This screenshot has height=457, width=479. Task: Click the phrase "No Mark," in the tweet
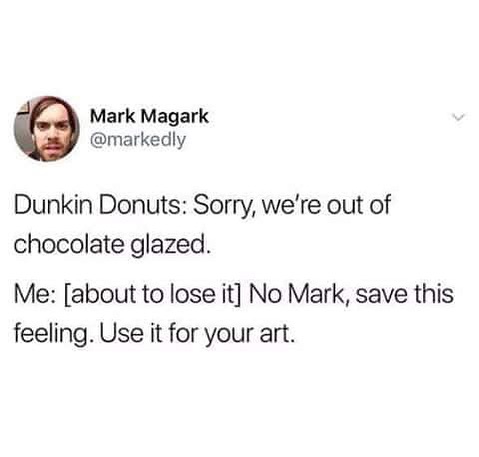pyautogui.click(x=298, y=295)
